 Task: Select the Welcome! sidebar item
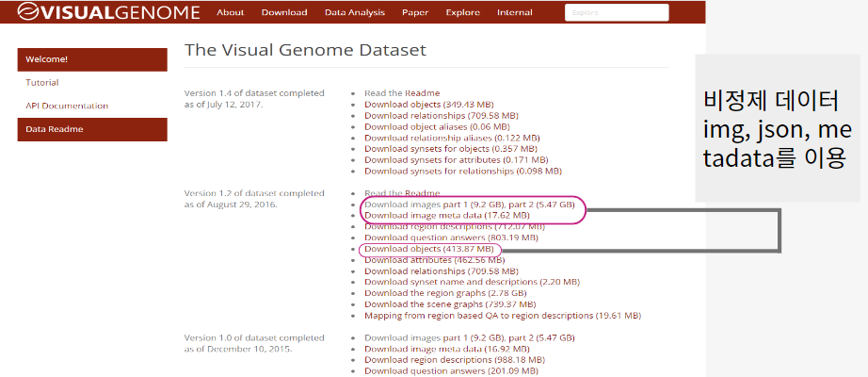[x=92, y=59]
